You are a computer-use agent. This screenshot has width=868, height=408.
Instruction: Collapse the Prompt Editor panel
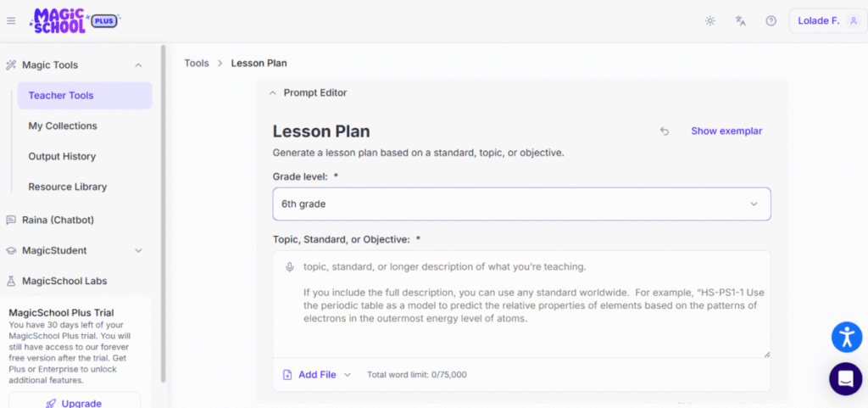pyautogui.click(x=273, y=93)
